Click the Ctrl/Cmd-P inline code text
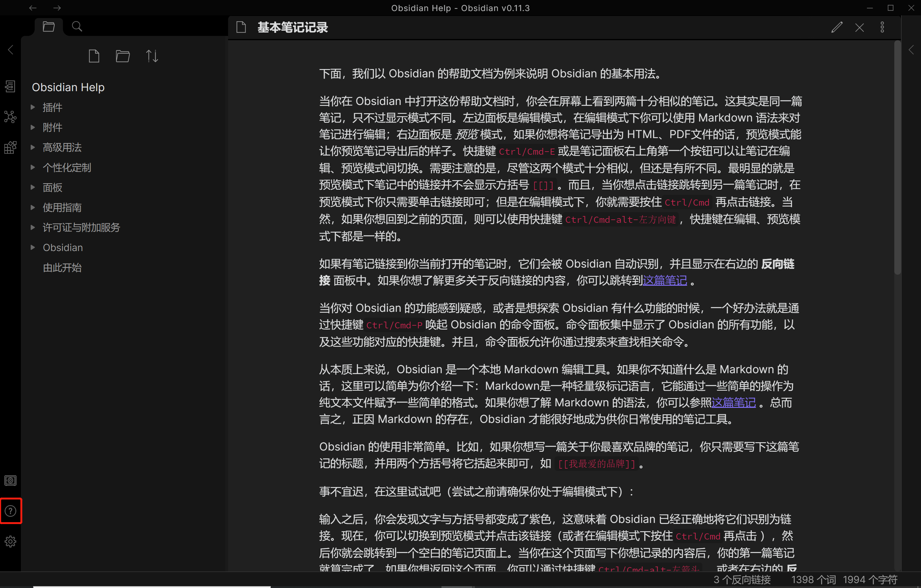The height and width of the screenshot is (588, 921). (x=394, y=325)
